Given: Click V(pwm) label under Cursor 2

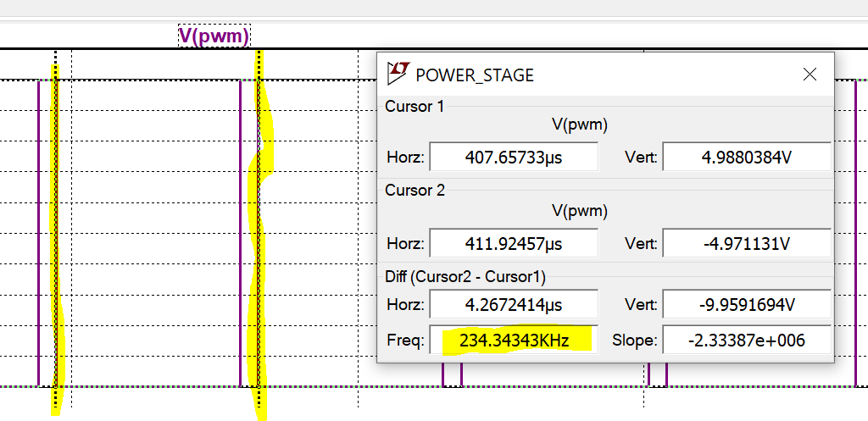Looking at the screenshot, I should pos(580,211).
